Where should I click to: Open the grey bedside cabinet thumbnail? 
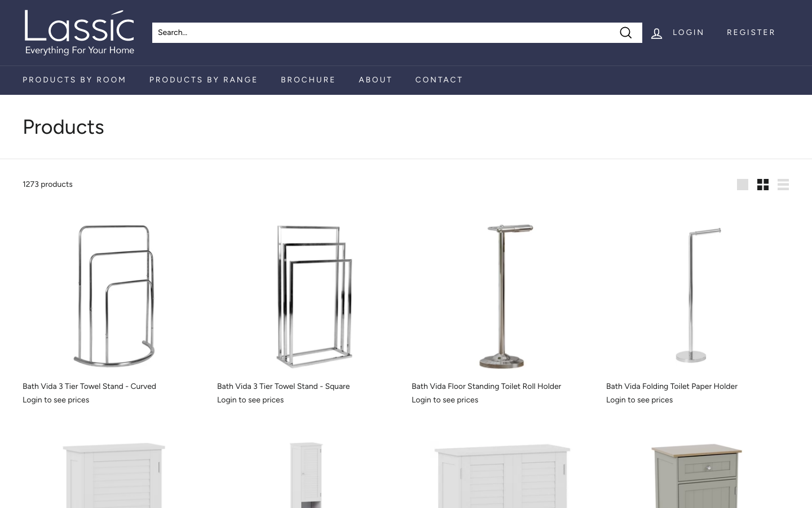[x=697, y=475]
